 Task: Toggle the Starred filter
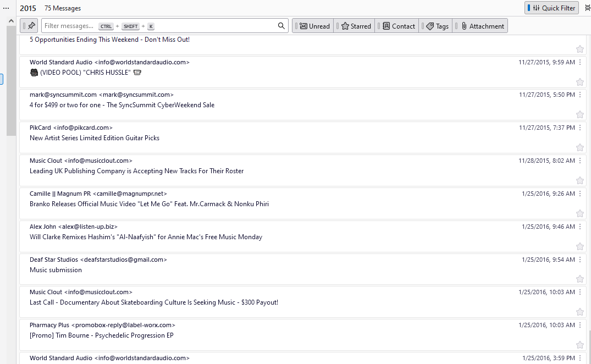[354, 26]
